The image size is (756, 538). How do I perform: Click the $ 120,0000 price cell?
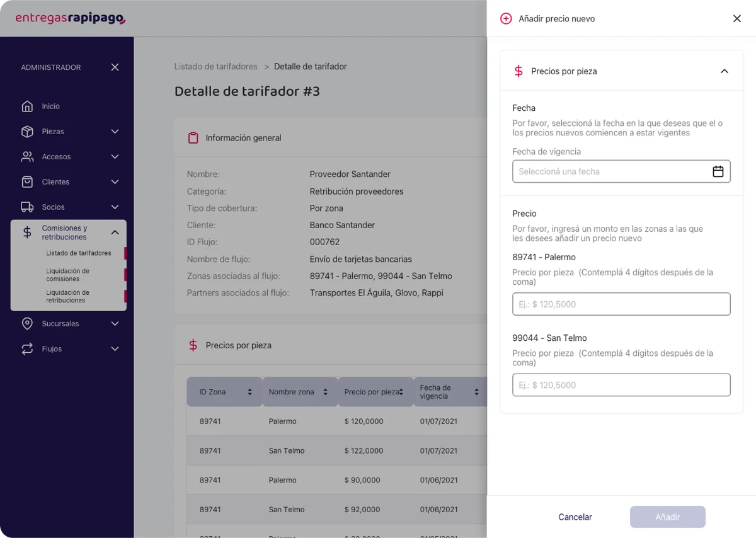364,421
